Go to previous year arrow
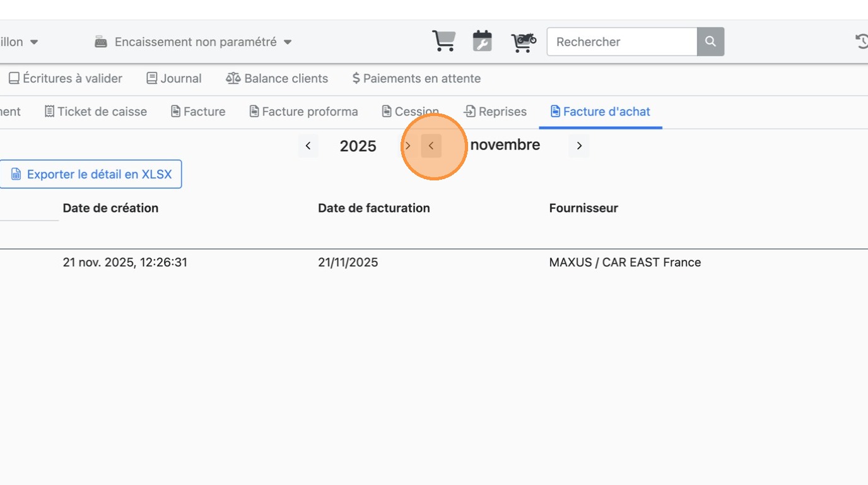Viewport: 868px width, 485px height. [308, 146]
